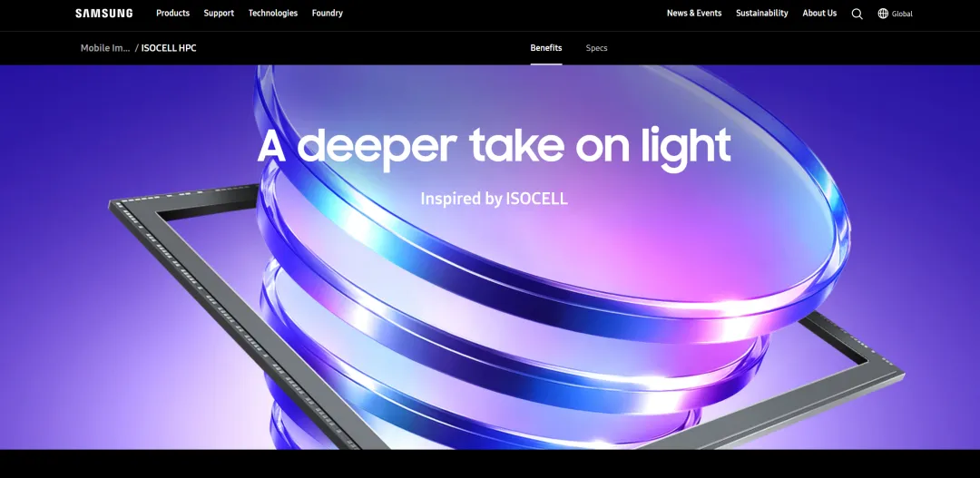
Task: Open the About Us menu
Action: click(x=819, y=13)
